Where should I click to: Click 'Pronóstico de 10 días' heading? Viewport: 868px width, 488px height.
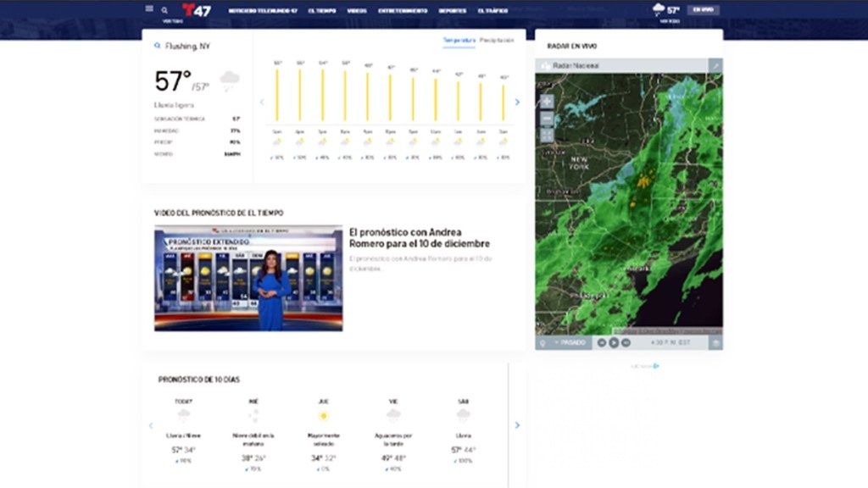pos(198,380)
